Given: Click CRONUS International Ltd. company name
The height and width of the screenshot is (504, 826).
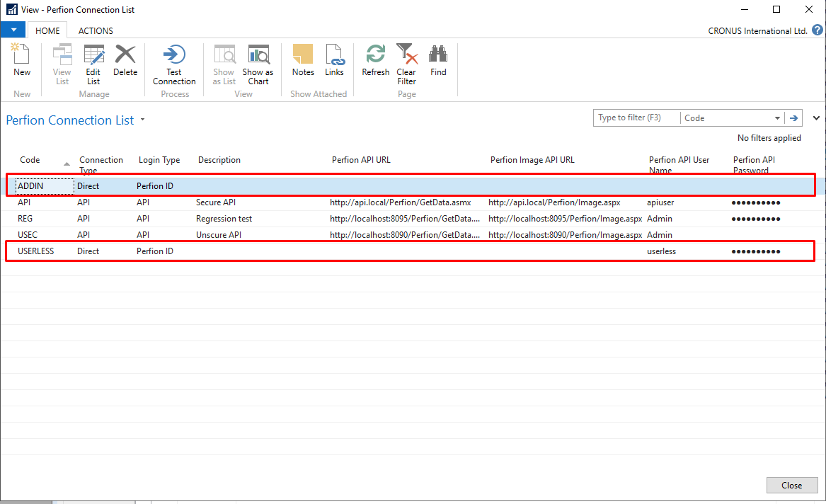Looking at the screenshot, I should coord(757,30).
